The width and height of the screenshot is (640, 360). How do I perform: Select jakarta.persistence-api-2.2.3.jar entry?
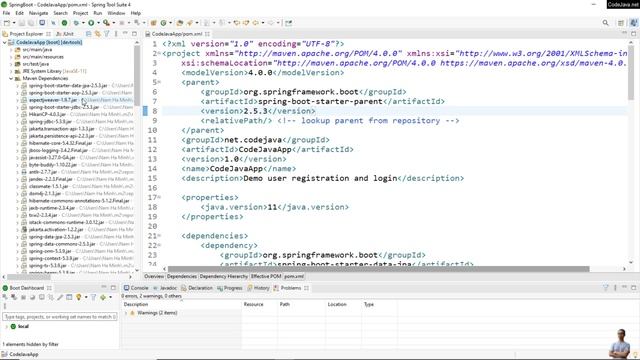click(x=62, y=136)
